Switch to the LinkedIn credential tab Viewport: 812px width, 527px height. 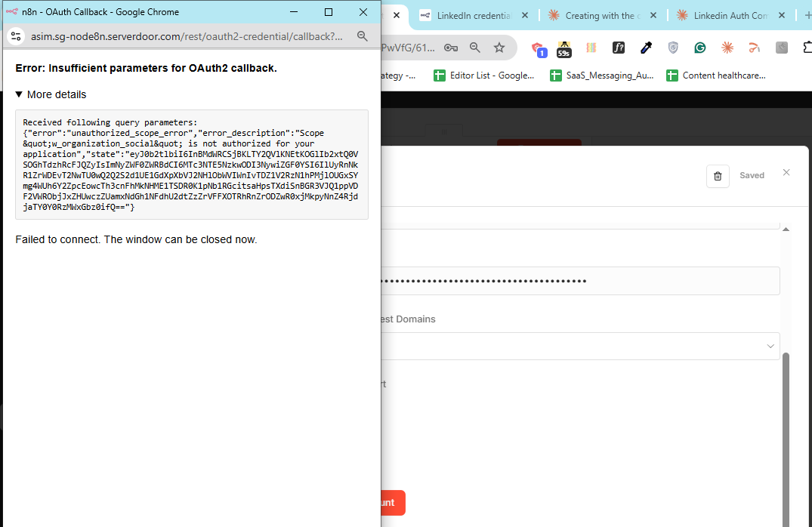(474, 16)
